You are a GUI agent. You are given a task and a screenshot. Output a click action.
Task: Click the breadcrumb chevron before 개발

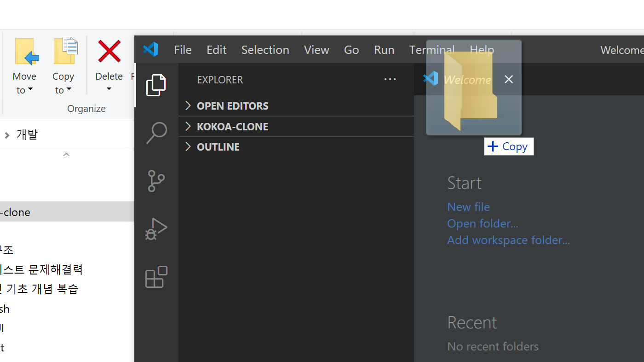7,135
